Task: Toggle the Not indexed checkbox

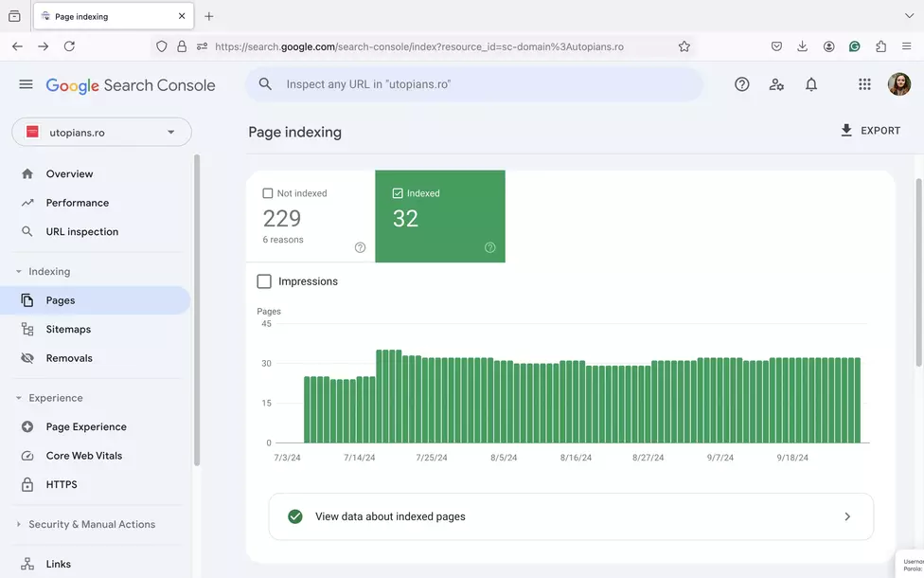Action: (268, 193)
